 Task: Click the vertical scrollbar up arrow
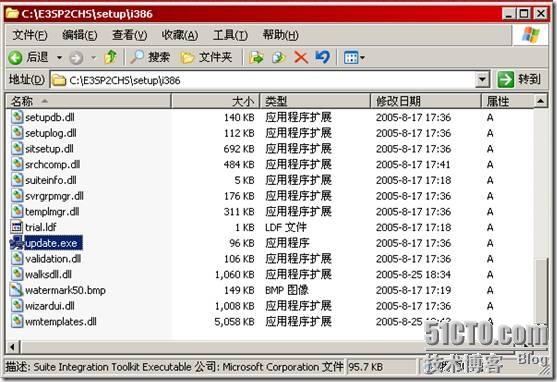tap(541, 101)
